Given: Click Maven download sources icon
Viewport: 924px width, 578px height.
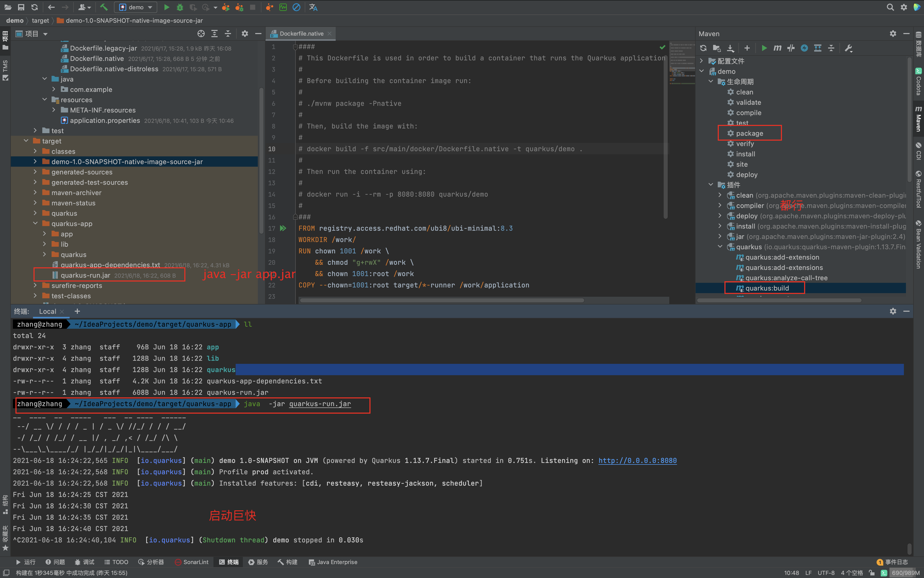Looking at the screenshot, I should [730, 48].
